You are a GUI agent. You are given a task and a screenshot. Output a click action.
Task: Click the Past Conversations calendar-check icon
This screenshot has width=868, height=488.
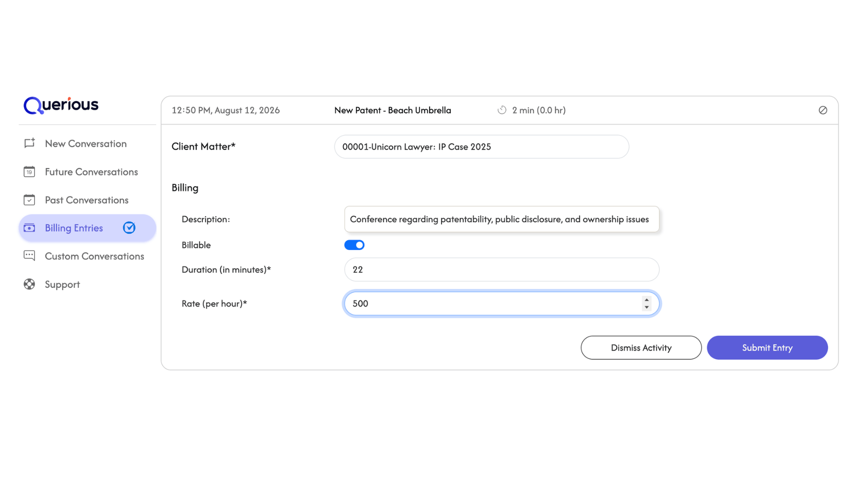click(x=29, y=200)
